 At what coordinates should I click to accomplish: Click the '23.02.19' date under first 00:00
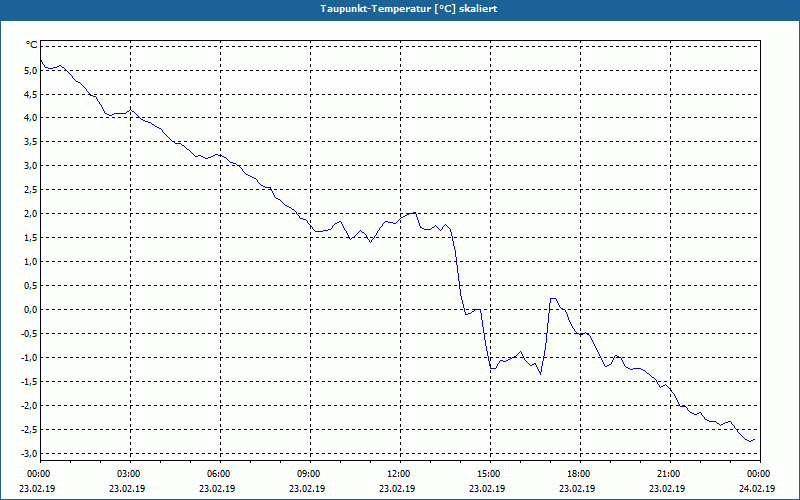pyautogui.click(x=37, y=488)
